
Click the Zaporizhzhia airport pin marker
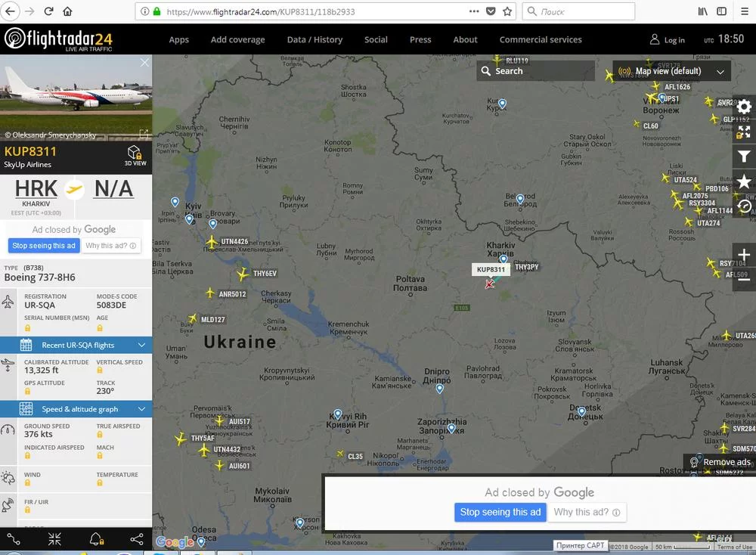click(x=451, y=428)
